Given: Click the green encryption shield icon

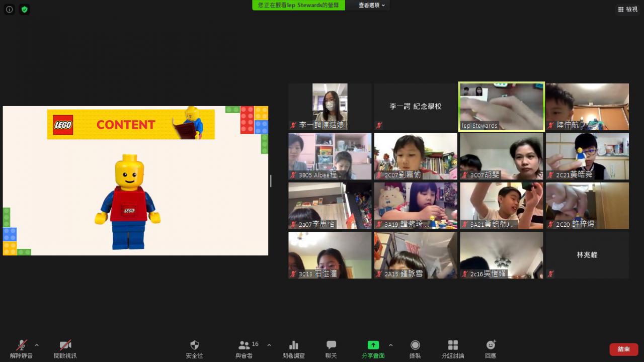Looking at the screenshot, I should (x=24, y=9).
